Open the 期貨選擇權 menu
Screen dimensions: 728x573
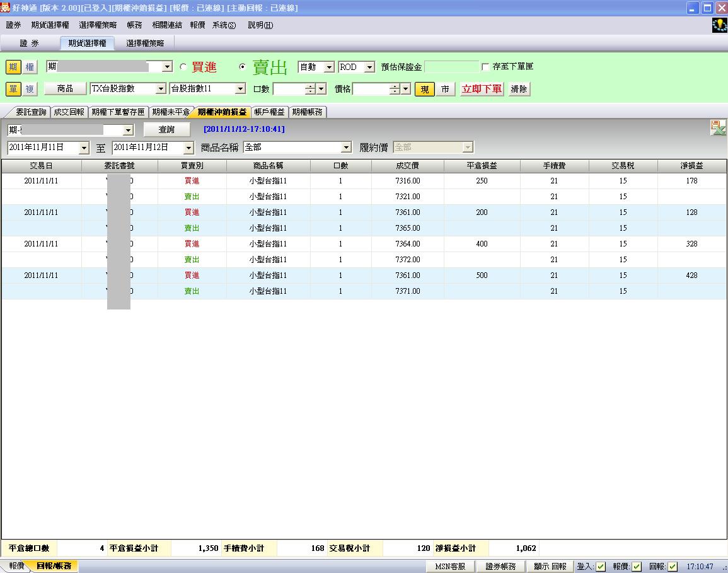[x=50, y=25]
